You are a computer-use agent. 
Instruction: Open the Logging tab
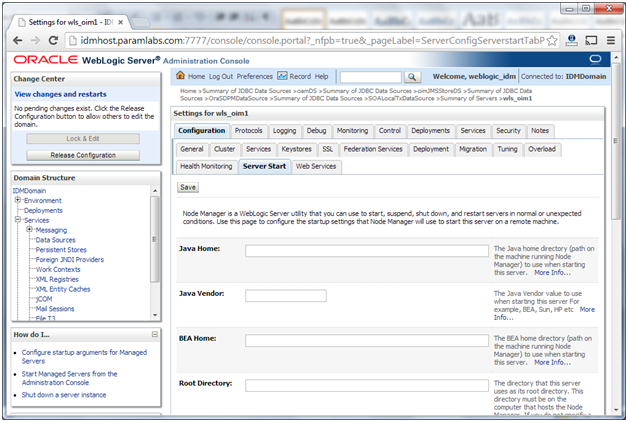284,131
